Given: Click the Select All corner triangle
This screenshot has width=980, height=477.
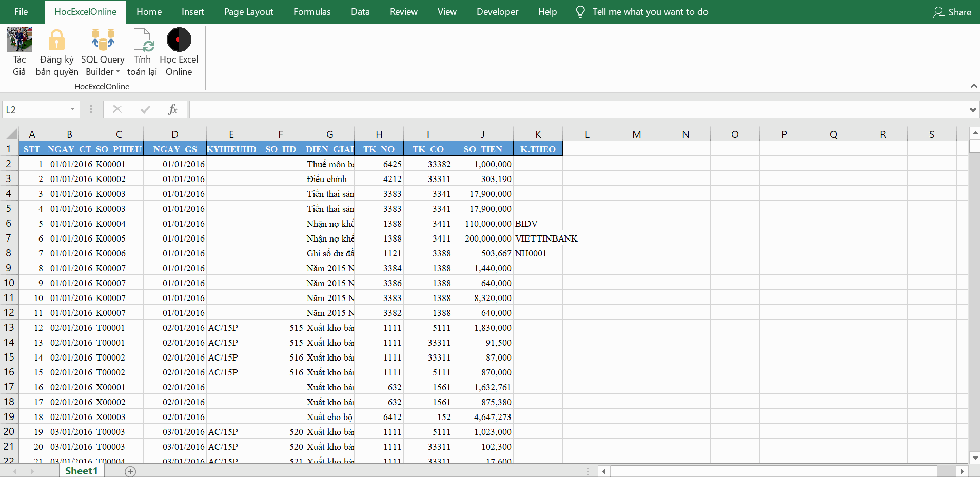Looking at the screenshot, I should coord(11,134).
